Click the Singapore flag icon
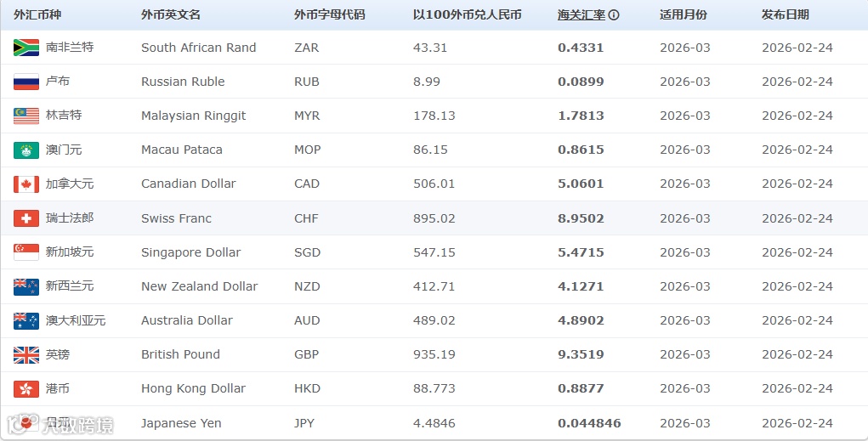The width and height of the screenshot is (868, 441). pos(26,252)
